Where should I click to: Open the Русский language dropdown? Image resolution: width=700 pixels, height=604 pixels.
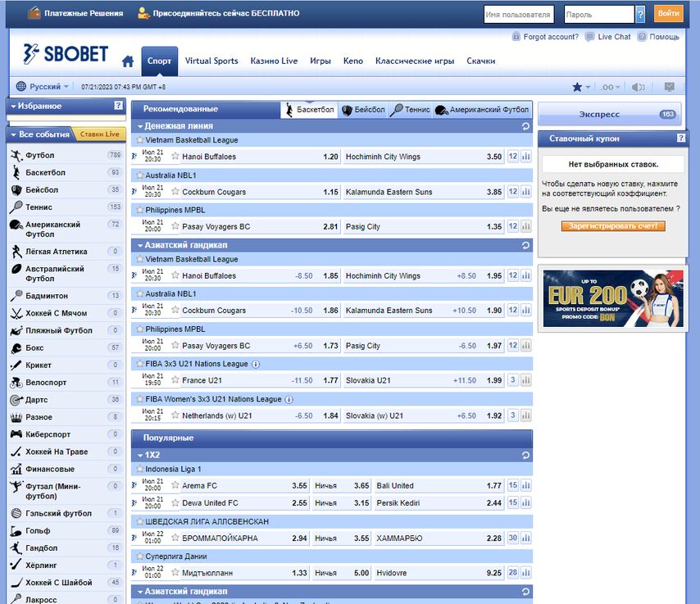click(43, 87)
